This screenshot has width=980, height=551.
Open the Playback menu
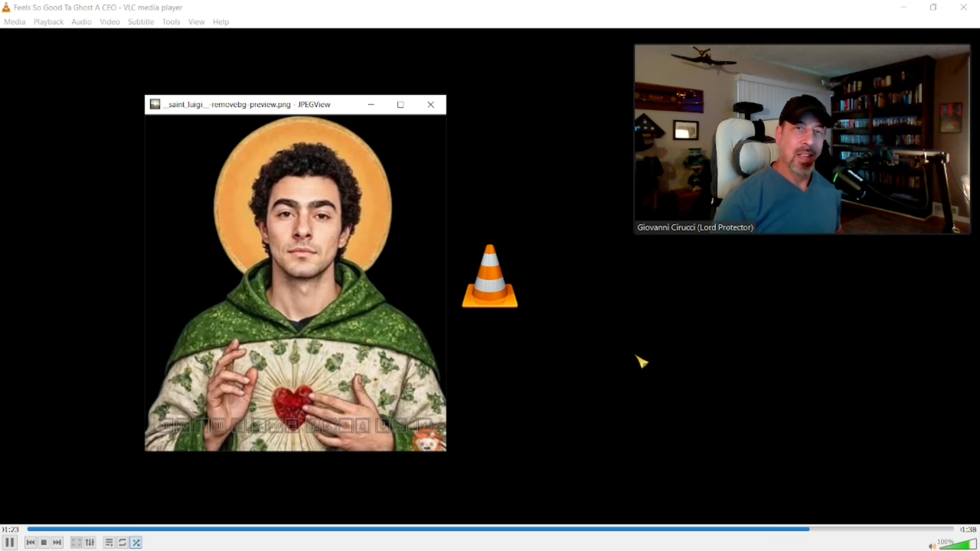click(48, 21)
